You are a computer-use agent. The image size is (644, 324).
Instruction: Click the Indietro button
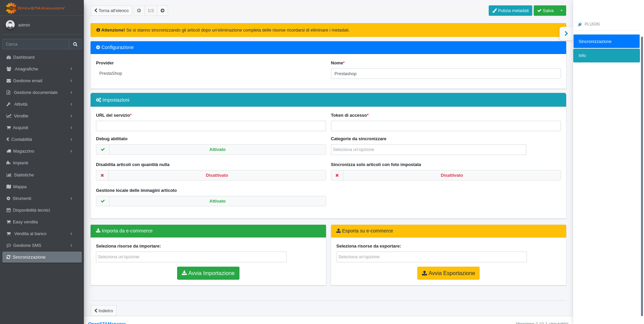[104, 311]
